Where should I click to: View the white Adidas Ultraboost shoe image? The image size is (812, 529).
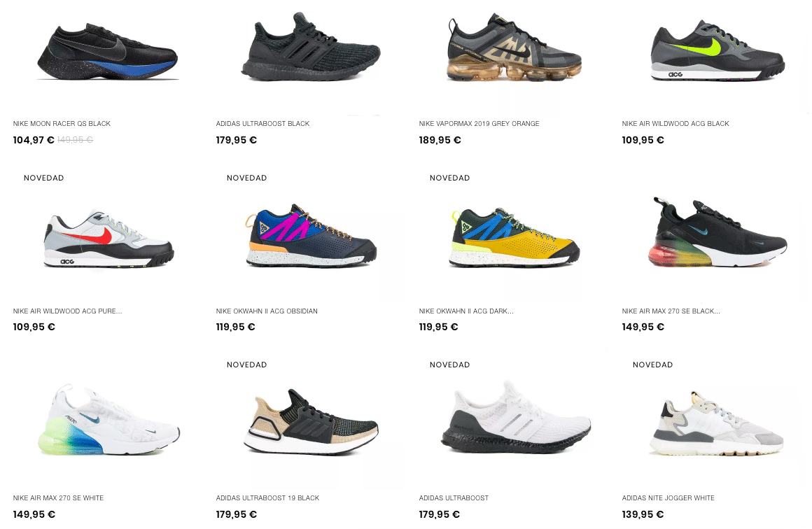coord(516,417)
